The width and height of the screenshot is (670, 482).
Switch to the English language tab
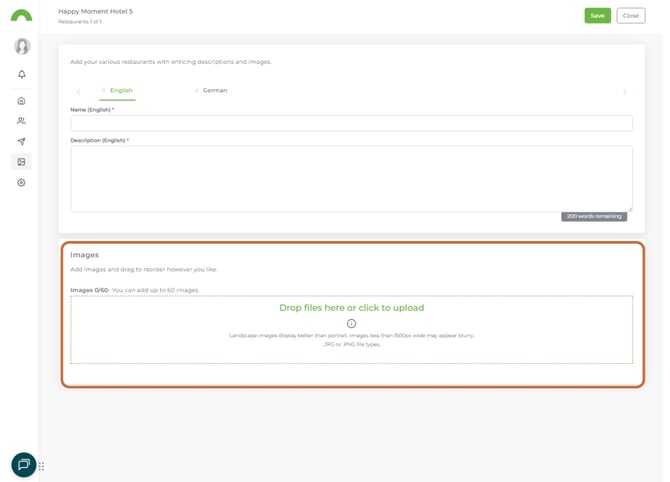click(x=120, y=91)
